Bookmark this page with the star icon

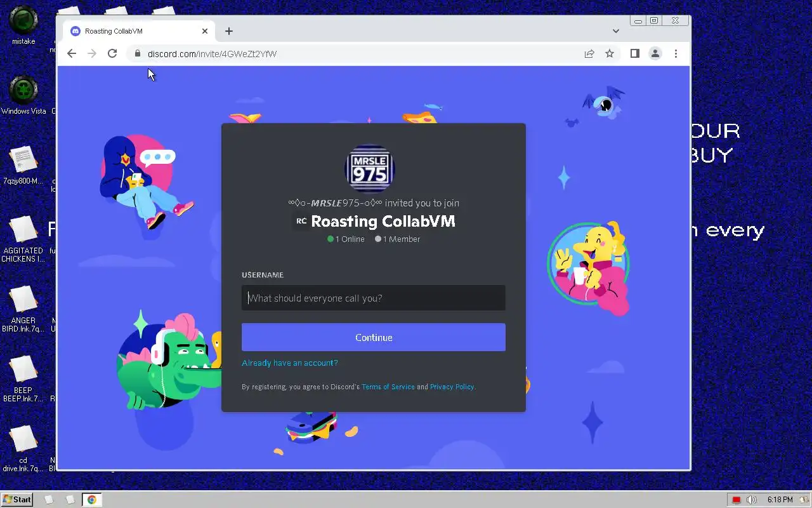click(610, 54)
